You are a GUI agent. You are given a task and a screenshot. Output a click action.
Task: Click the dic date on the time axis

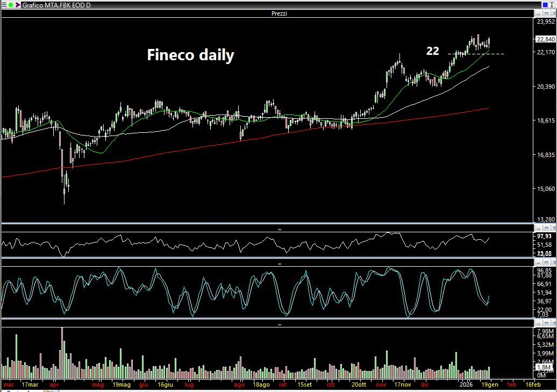pyautogui.click(x=425, y=384)
